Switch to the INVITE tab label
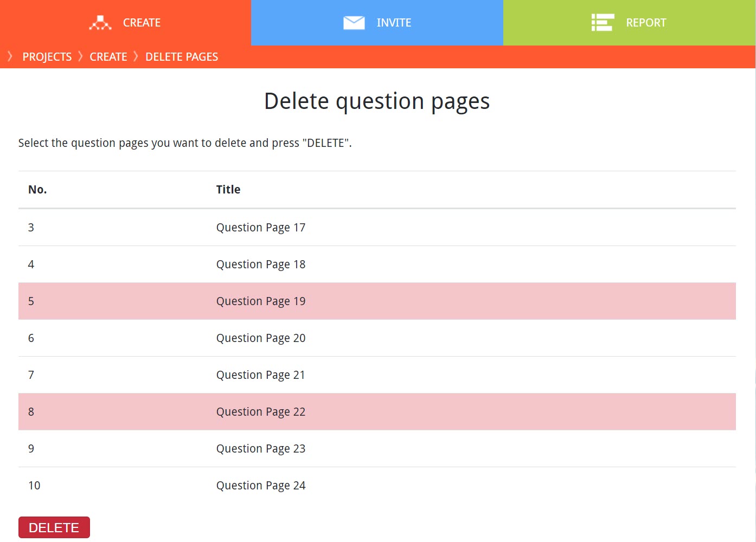Image resolution: width=756 pixels, height=542 pixels. pos(394,23)
